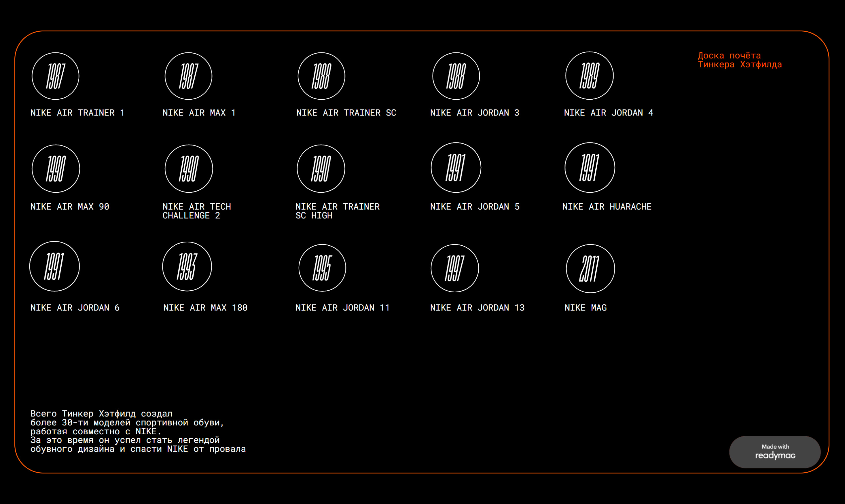This screenshot has width=845, height=504.
Task: Click the circle above Air Tech Challenge 2
Action: tap(189, 169)
